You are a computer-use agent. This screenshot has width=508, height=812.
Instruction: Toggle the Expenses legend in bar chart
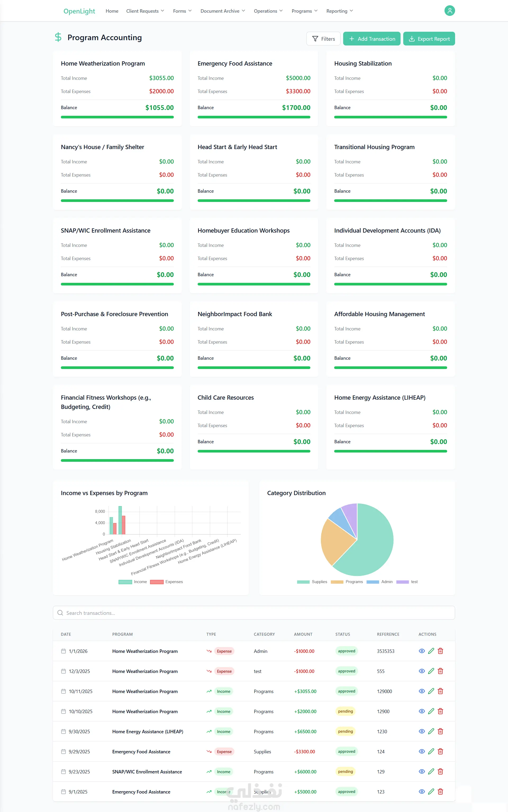[166, 582]
